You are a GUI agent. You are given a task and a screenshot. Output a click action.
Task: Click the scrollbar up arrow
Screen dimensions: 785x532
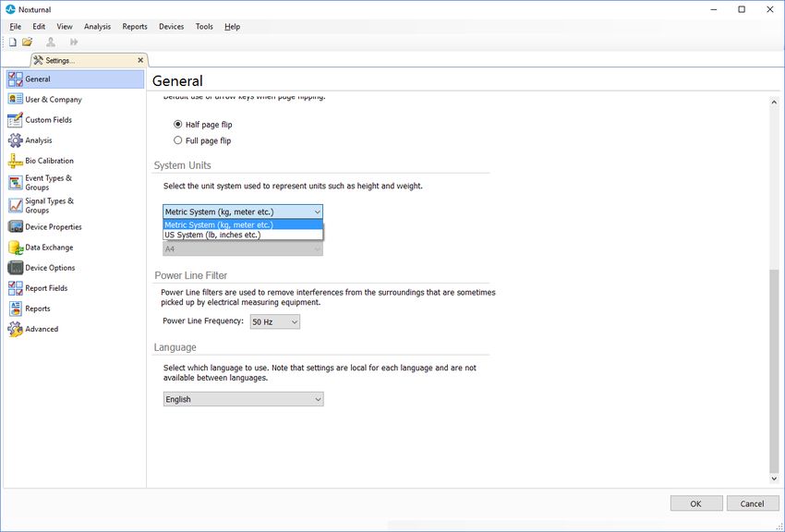point(774,103)
